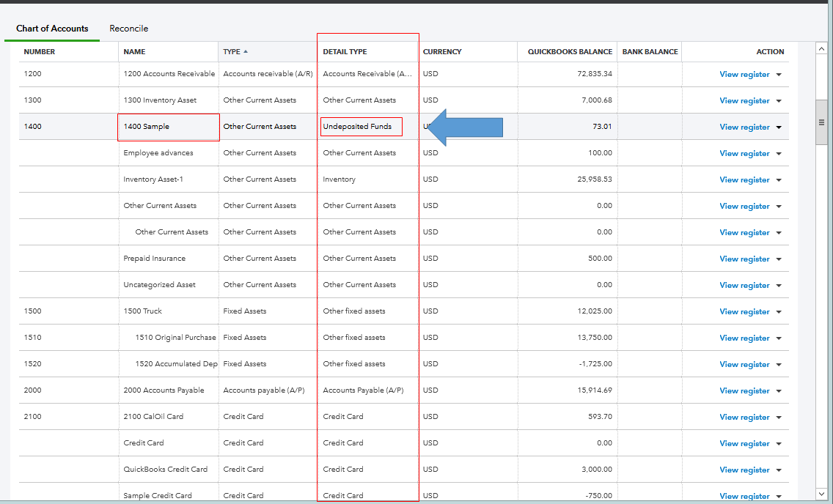The height and width of the screenshot is (504, 833).
Task: View register for 1200 Accounts Receivable
Action: pos(744,73)
